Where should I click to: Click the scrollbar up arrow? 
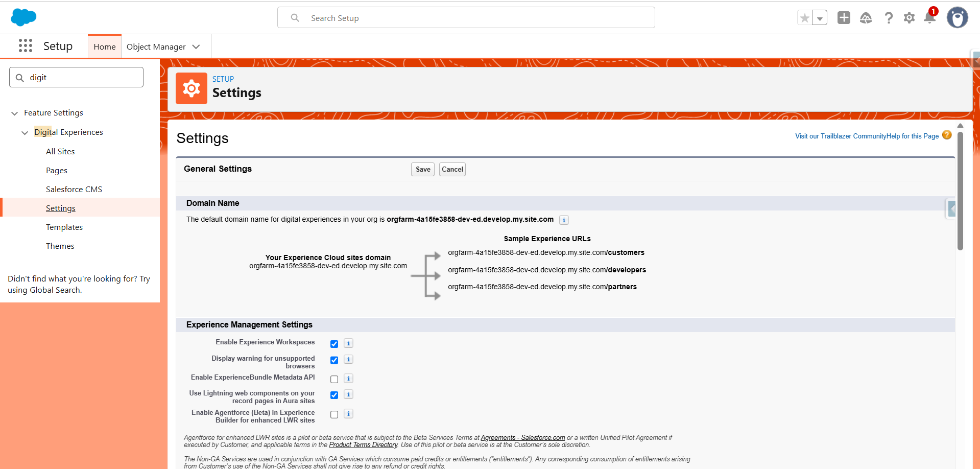tap(960, 126)
